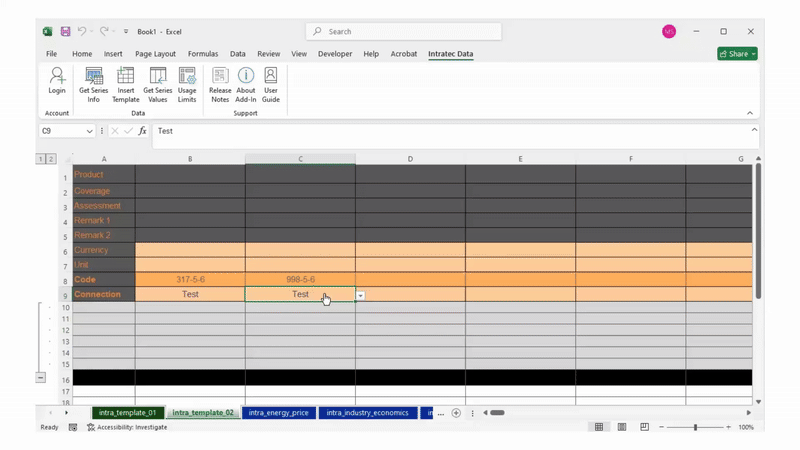Click the vertical scrollbar down arrow
The width and height of the screenshot is (800, 450).
point(758,402)
